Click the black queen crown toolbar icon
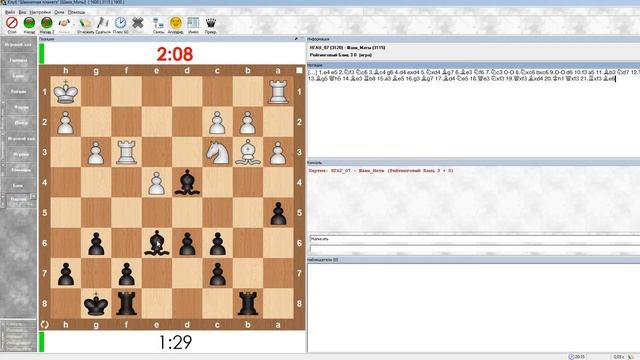 211,23
